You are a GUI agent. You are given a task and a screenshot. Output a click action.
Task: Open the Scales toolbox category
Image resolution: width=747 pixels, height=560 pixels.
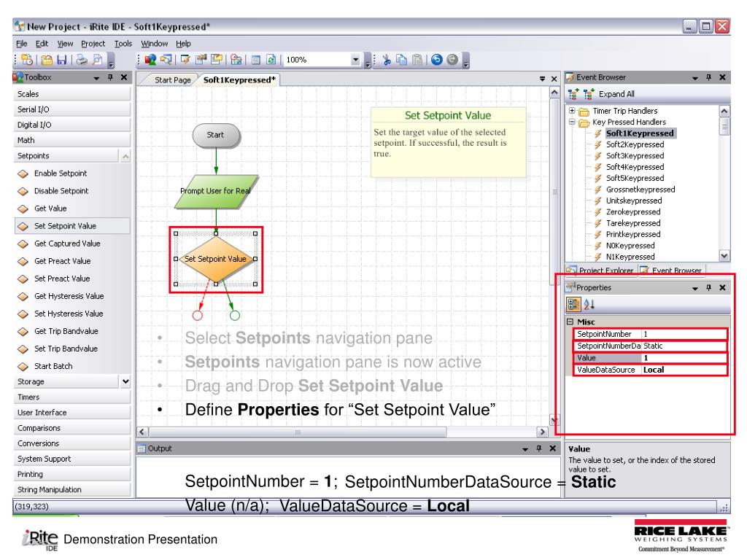(72, 94)
